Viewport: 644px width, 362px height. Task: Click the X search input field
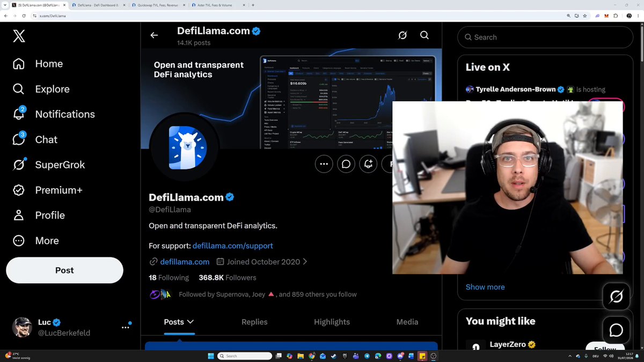[x=545, y=38]
